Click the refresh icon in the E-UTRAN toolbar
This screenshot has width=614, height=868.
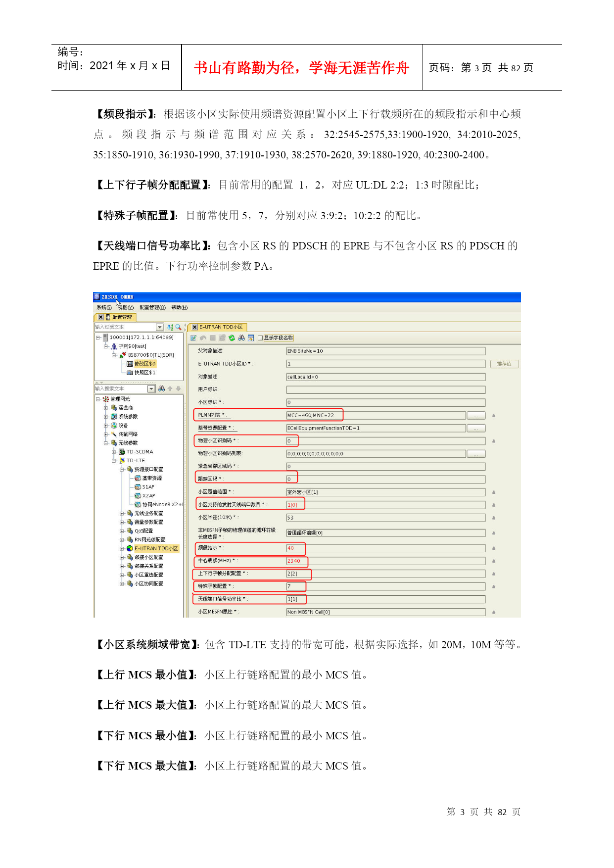(232, 338)
